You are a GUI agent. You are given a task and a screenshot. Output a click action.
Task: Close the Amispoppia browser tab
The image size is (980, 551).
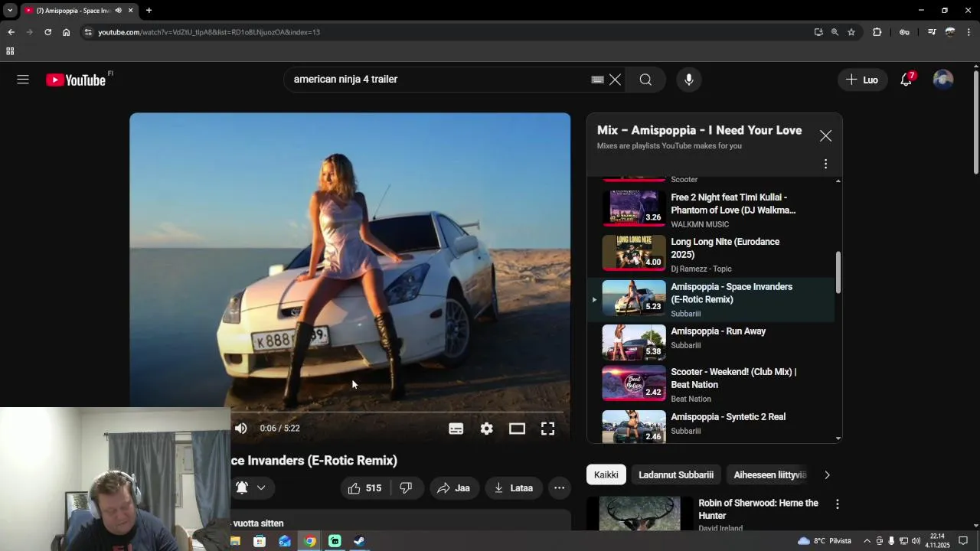(131, 11)
